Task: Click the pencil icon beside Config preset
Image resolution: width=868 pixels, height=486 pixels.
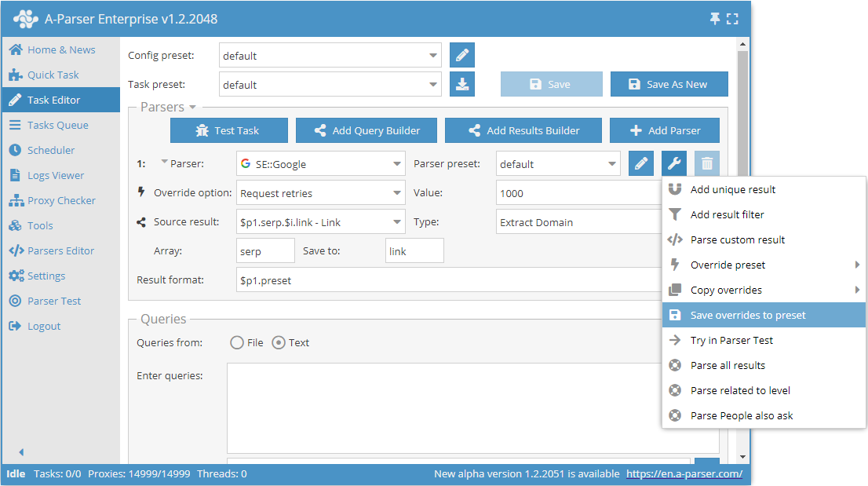Action: pos(462,56)
